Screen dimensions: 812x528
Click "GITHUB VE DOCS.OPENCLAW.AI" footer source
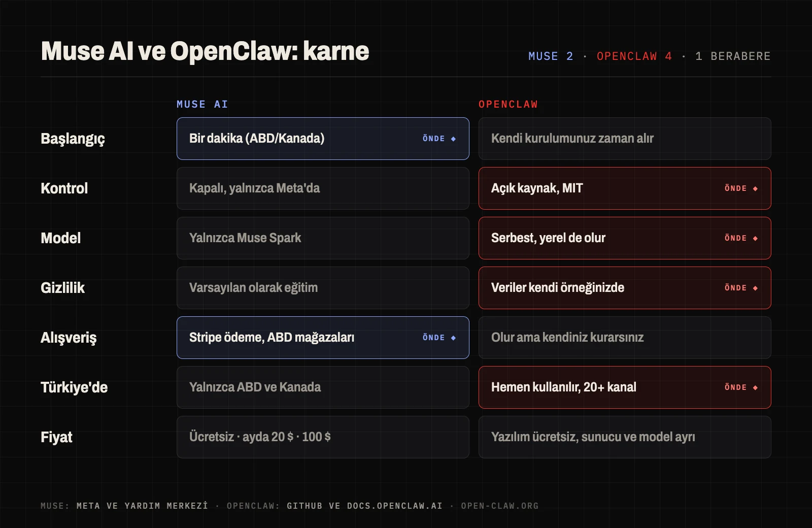[x=364, y=506]
